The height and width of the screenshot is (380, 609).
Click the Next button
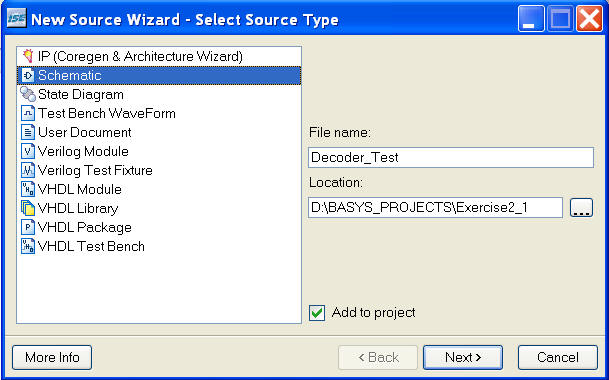pyautogui.click(x=463, y=357)
